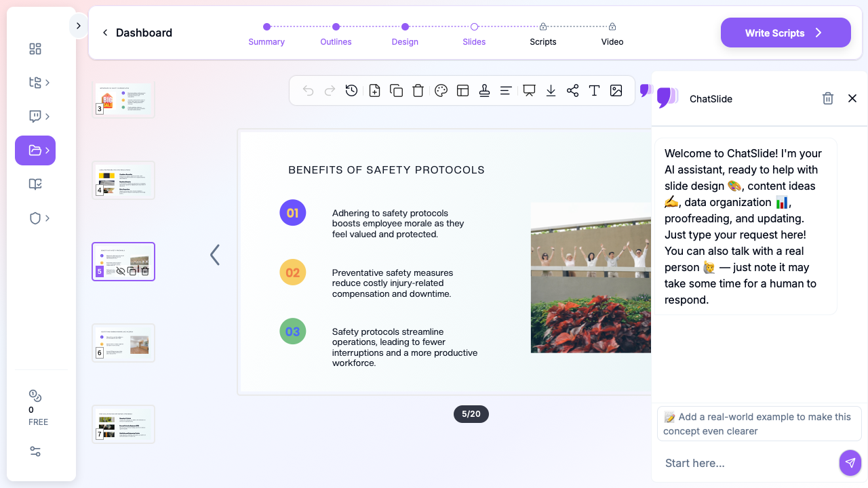The width and height of the screenshot is (868, 488).
Task: Expand the shield menu in sidebar
Action: pos(39,218)
